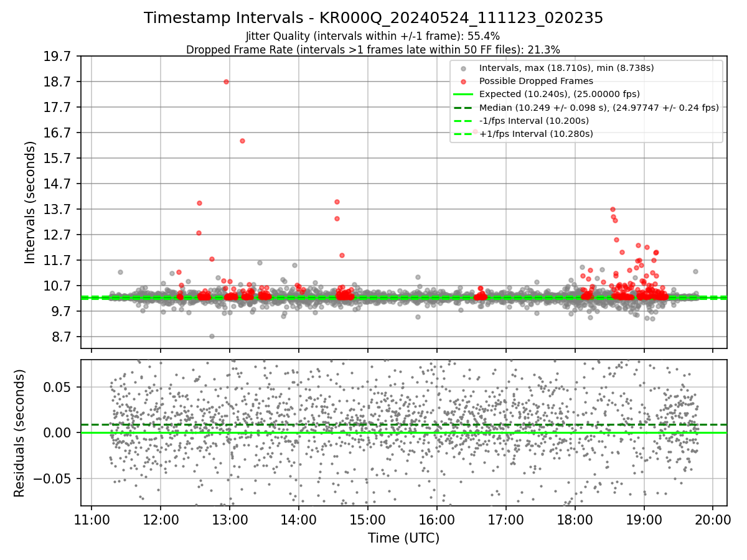Click legend entry 'Possible Dropped Frames'
Image resolution: width=747 pixels, height=560 pixels.
point(536,81)
